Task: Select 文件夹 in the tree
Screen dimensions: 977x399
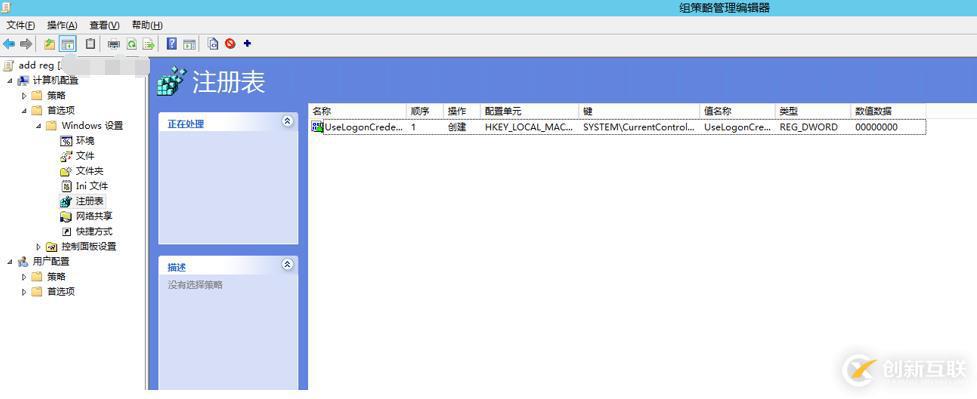Action: [90, 170]
